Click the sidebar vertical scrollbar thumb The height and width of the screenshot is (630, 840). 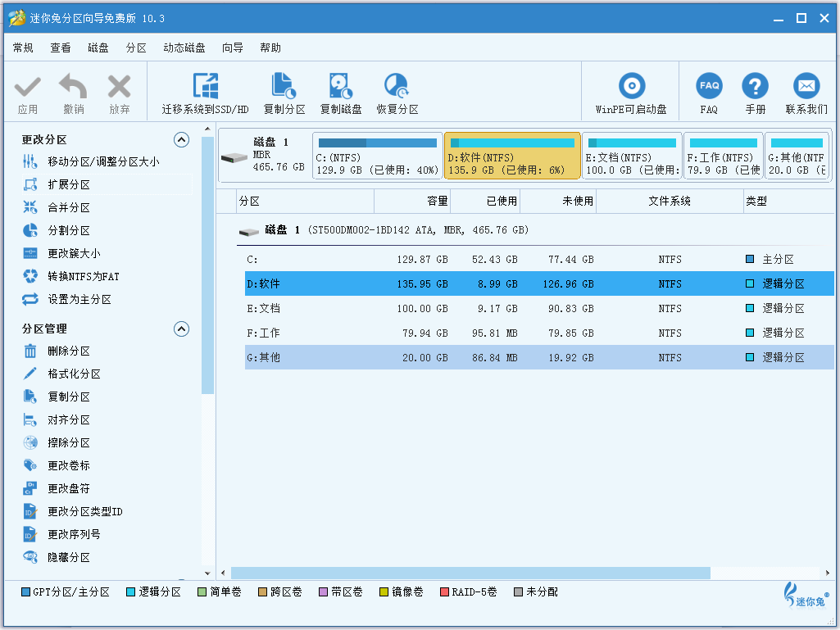(x=208, y=265)
